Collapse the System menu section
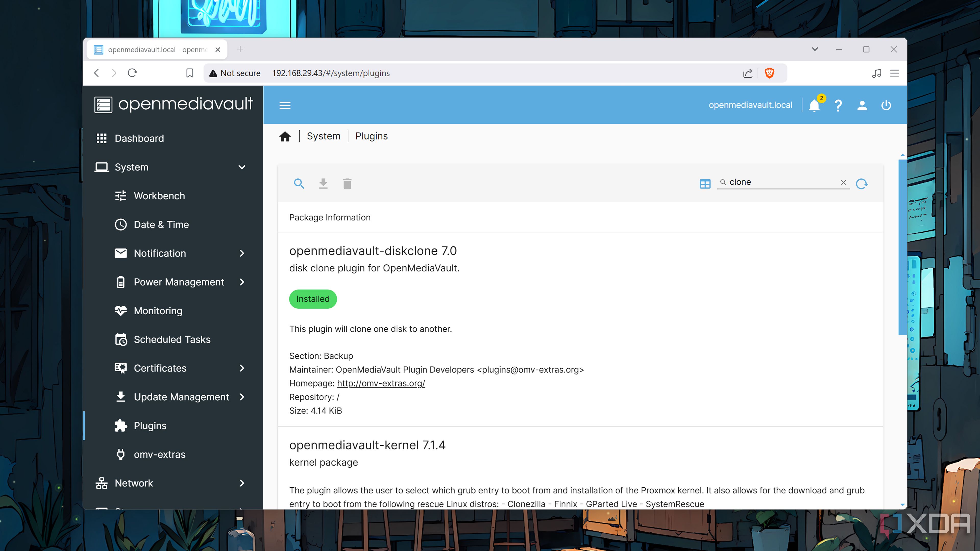Screen dimensions: 980x551 point(242,167)
